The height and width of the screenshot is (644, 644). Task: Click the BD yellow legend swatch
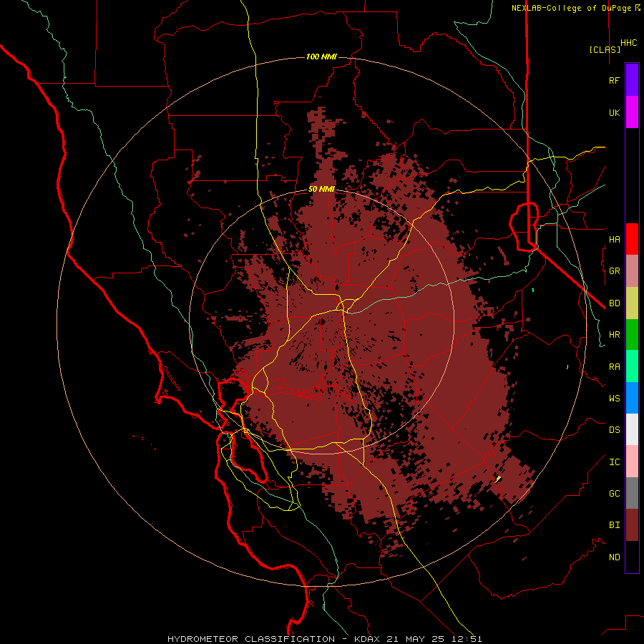(x=632, y=303)
